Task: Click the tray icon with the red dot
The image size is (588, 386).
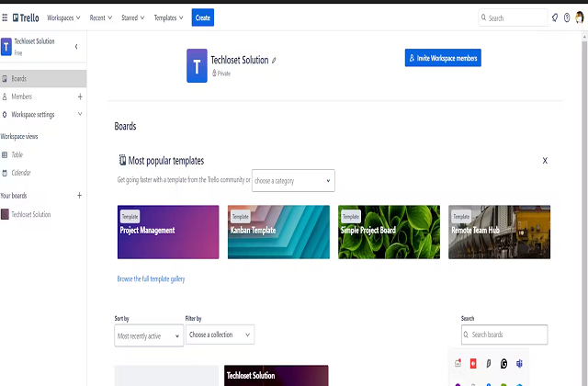Action: click(458, 363)
